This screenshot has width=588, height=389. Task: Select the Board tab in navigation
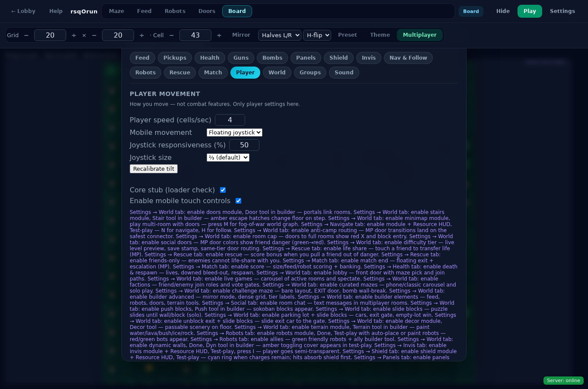pos(237,11)
